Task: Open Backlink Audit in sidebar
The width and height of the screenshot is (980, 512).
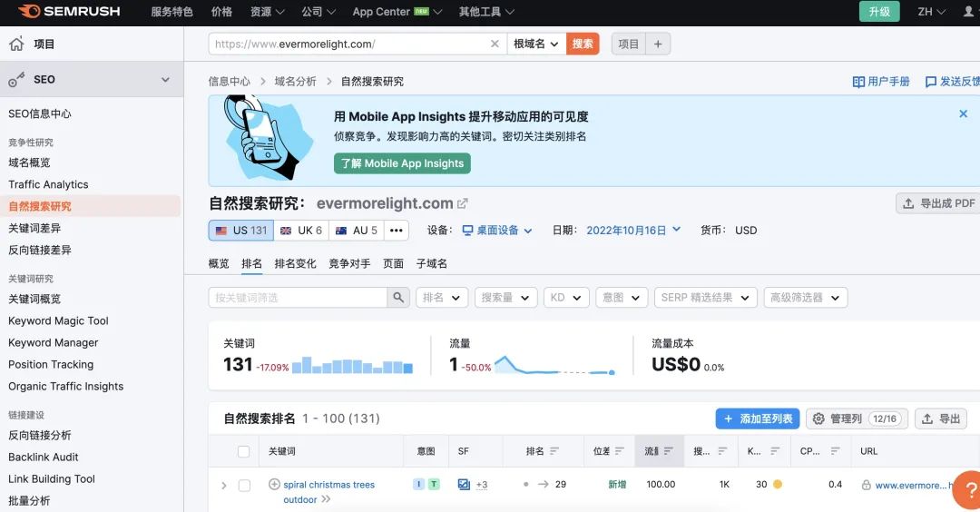Action: pos(44,457)
